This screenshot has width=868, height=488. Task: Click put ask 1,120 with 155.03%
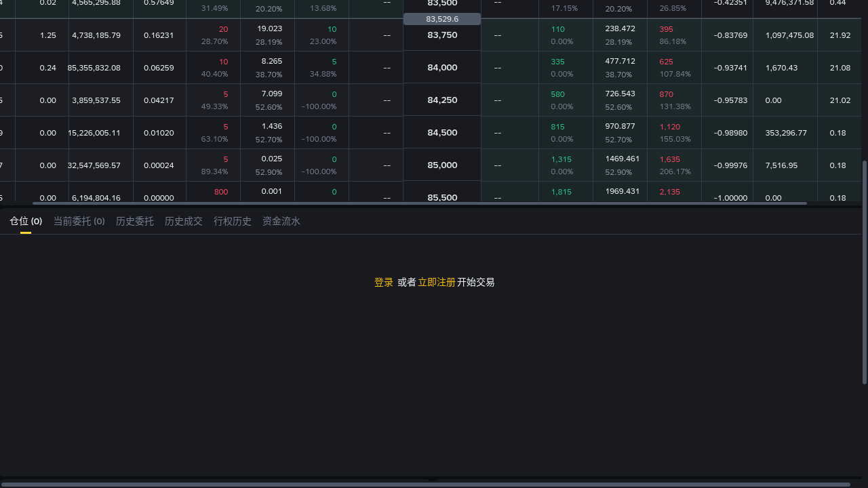pos(674,133)
